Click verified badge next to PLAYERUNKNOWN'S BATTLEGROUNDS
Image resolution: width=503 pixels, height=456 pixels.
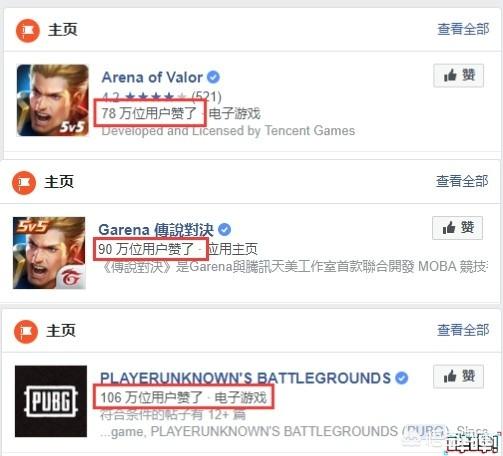(x=402, y=378)
